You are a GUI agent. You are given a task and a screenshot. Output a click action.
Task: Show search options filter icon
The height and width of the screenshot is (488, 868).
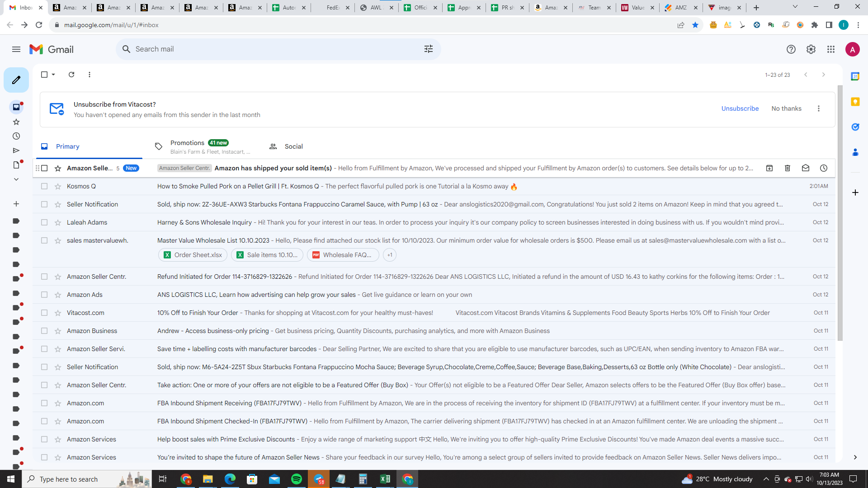click(429, 49)
